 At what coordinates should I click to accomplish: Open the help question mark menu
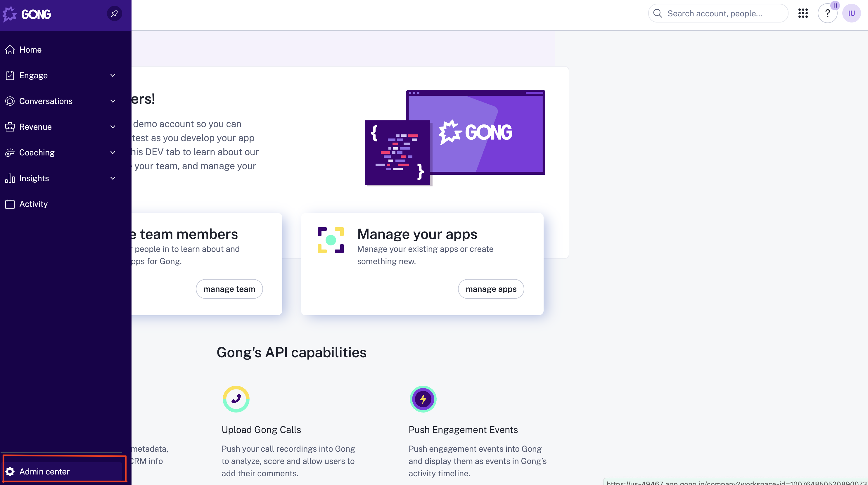pyautogui.click(x=827, y=13)
